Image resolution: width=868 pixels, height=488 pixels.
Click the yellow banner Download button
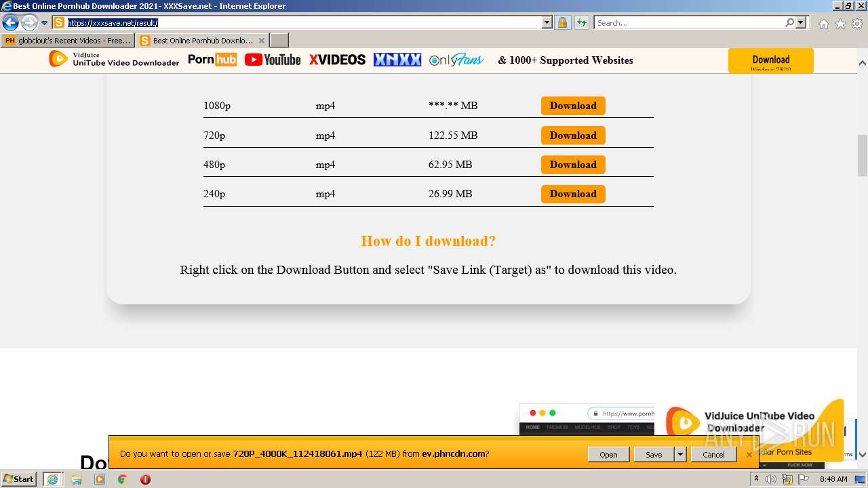point(770,60)
